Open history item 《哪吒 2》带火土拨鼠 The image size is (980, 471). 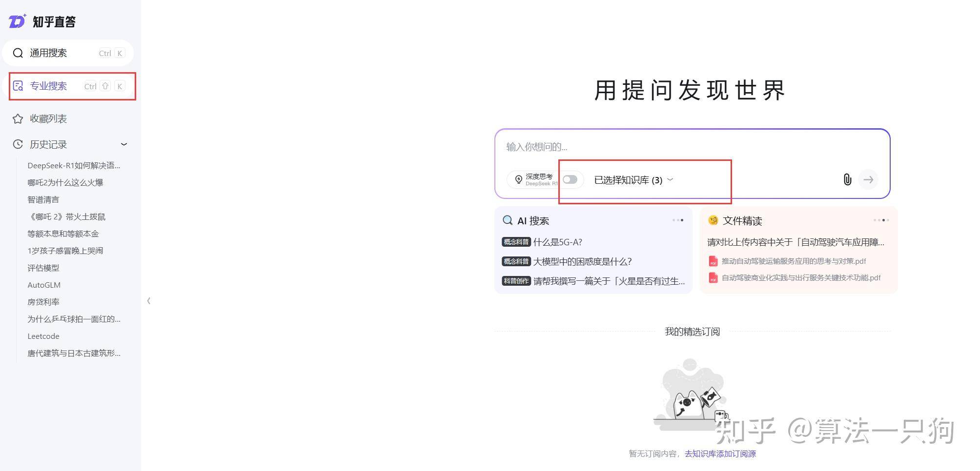click(66, 216)
